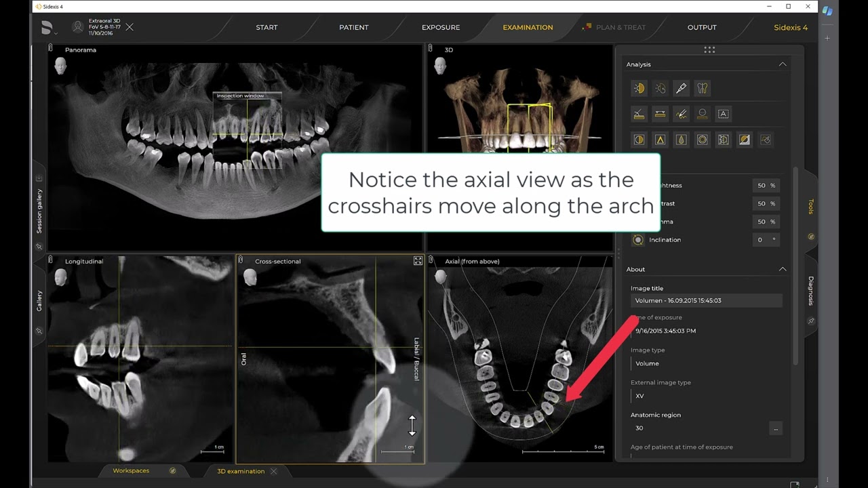
Task: Go to the EXPOSURE phase tab
Action: point(441,28)
